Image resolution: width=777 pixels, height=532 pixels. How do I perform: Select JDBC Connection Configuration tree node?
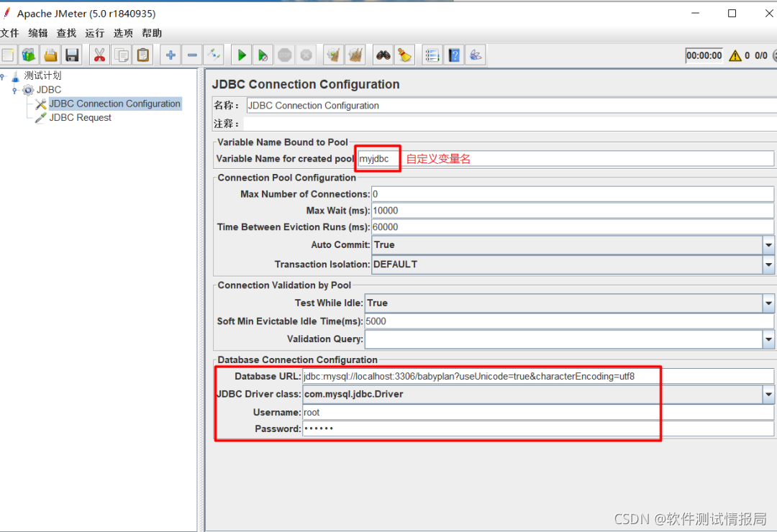115,104
